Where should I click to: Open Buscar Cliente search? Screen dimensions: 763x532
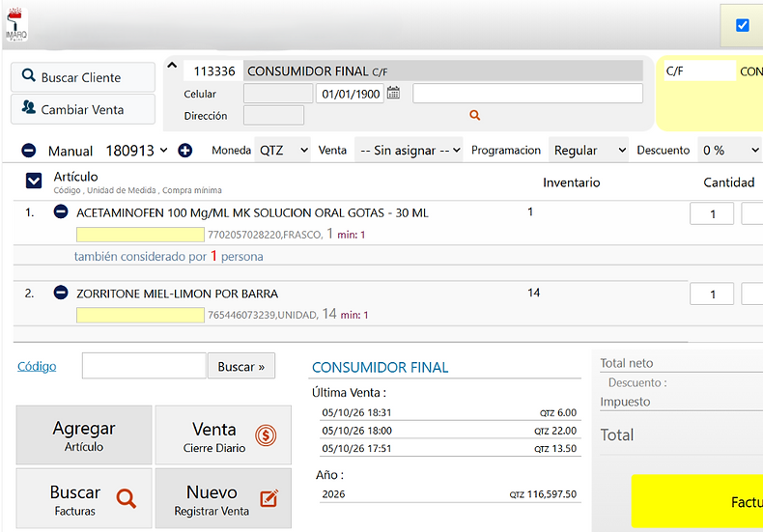point(83,77)
